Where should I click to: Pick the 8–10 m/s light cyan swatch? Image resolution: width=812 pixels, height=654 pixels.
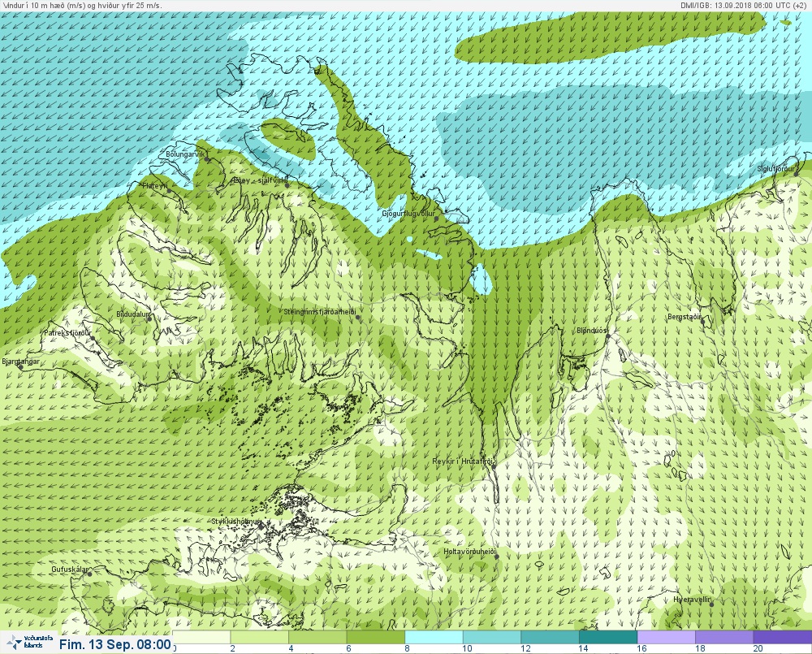click(x=434, y=637)
